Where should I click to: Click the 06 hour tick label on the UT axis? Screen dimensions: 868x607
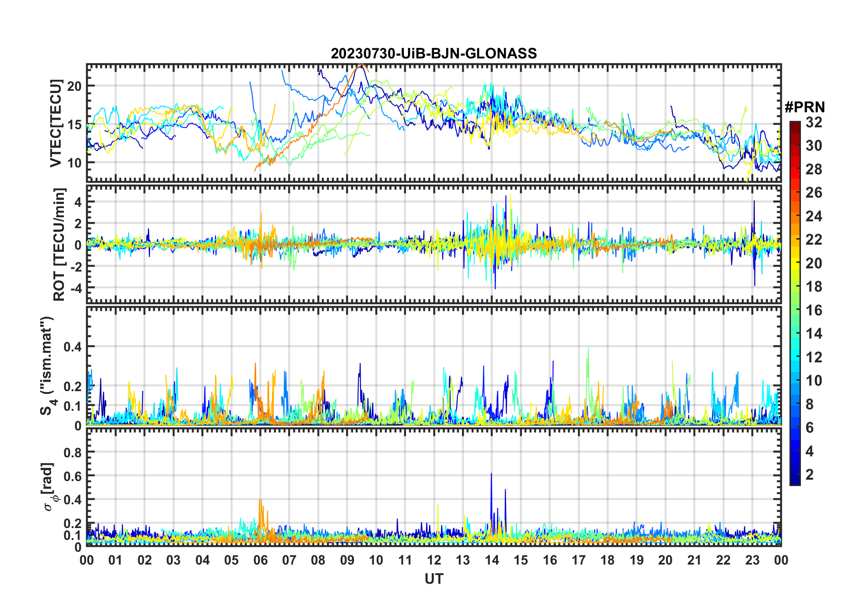pos(260,560)
